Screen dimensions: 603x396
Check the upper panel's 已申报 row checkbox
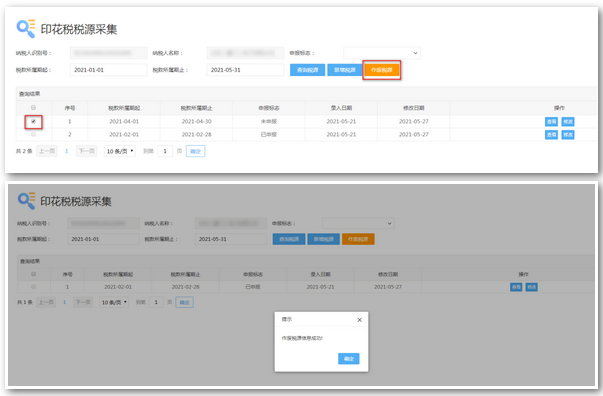click(33, 134)
